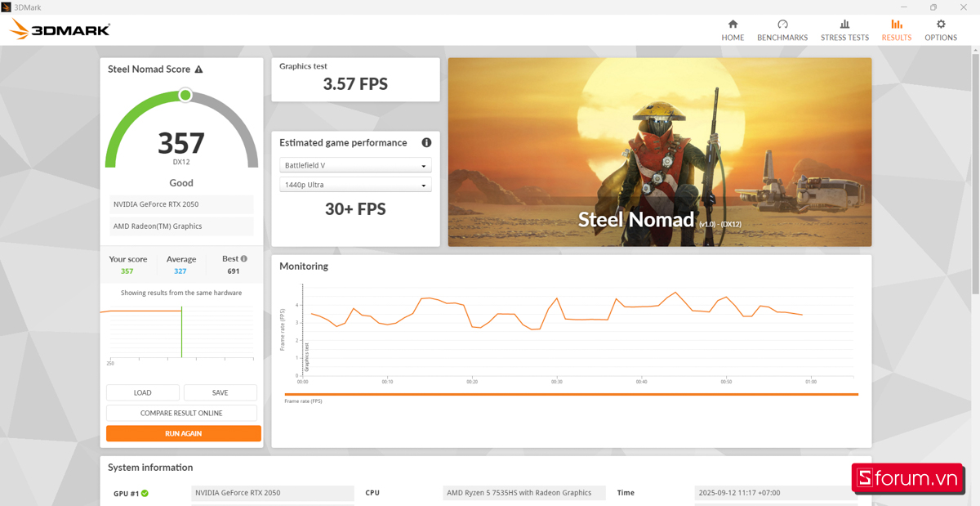Click the green check icon next to GPU #1
The width and height of the screenshot is (980, 506).
pos(145,494)
